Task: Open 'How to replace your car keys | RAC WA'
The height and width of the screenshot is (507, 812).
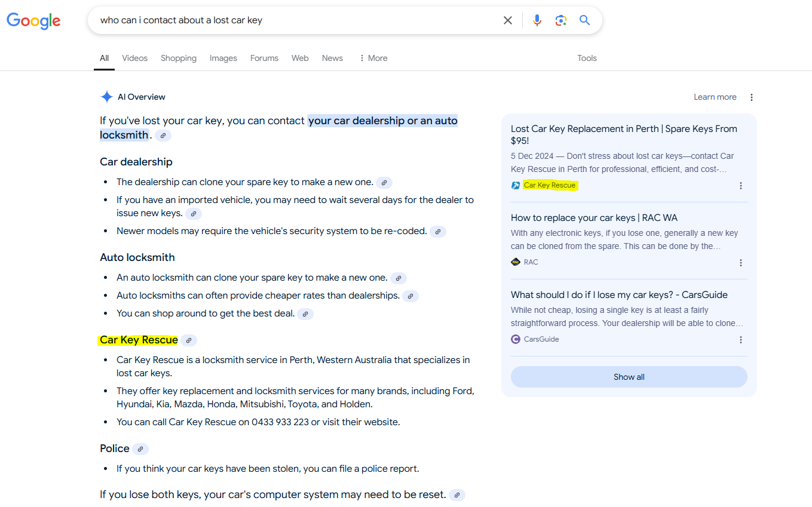Action: coord(594,217)
